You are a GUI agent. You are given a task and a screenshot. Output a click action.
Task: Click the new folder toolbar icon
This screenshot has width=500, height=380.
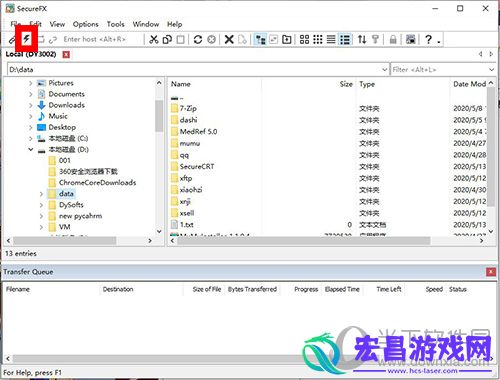click(x=286, y=39)
